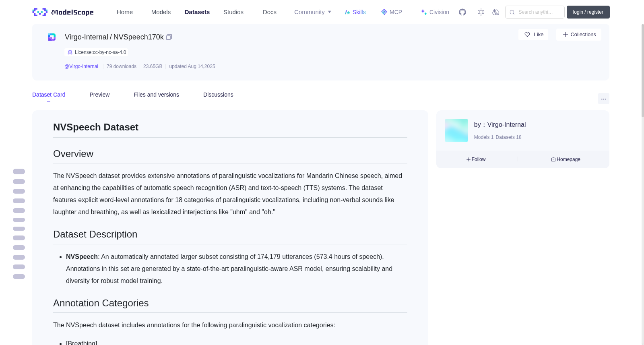Image resolution: width=644 pixels, height=345 pixels.
Task: Like this dataset with the heart button
Action: 533,35
